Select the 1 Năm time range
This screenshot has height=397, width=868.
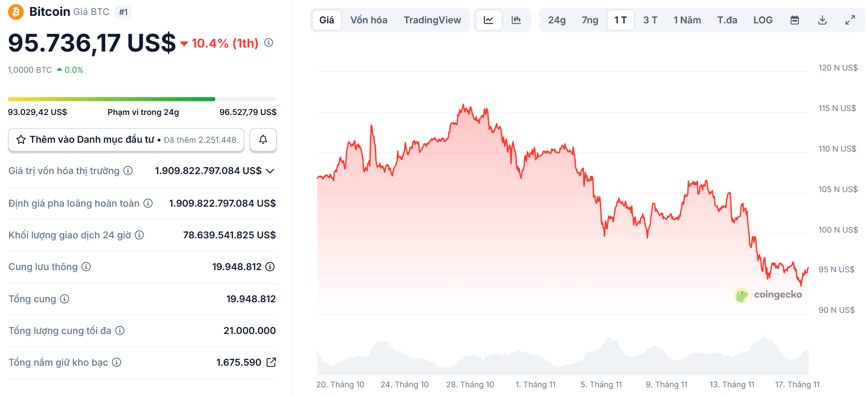pos(687,20)
